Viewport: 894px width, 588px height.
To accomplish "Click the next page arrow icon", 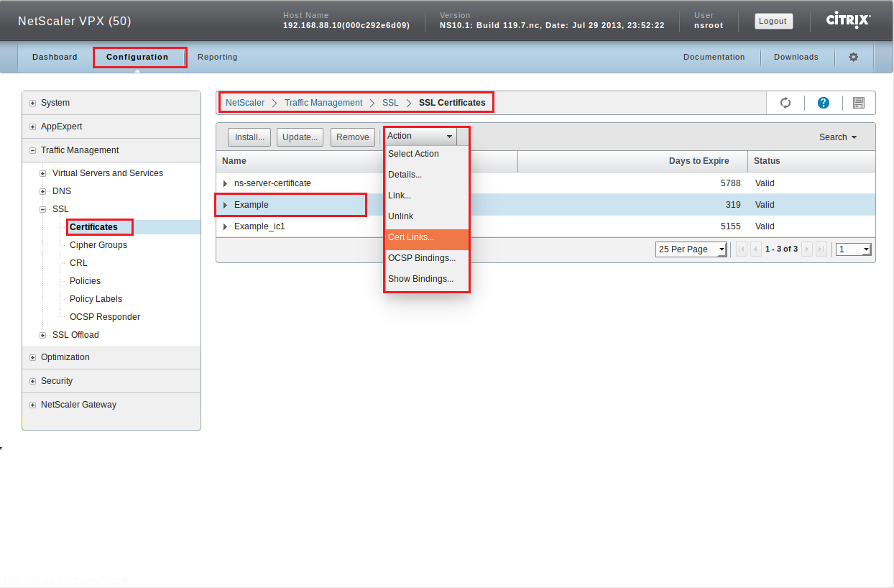I will 807,249.
